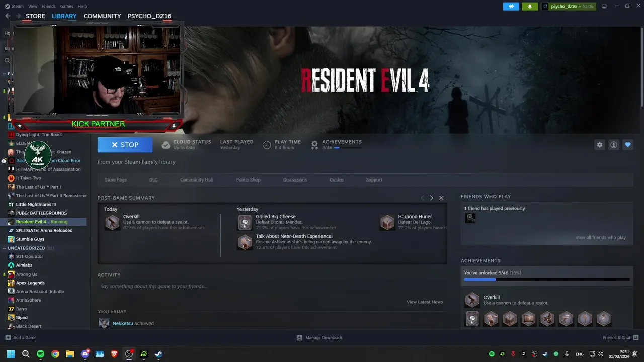Screen dimensions: 644x362
Task: Open the DLC link
Action: [x=153, y=179]
